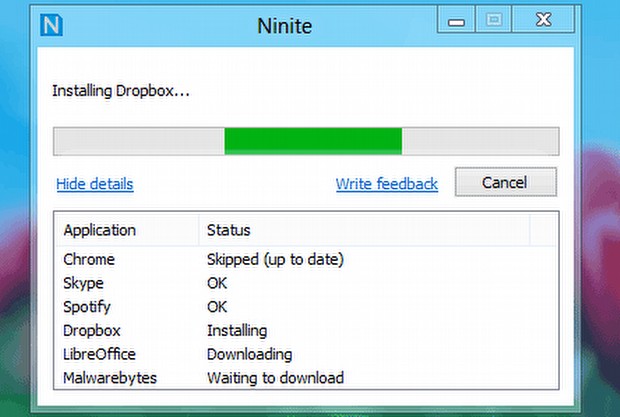This screenshot has height=417, width=620.
Task: Click the 'Installing' status for Dropbox
Action: (237, 331)
